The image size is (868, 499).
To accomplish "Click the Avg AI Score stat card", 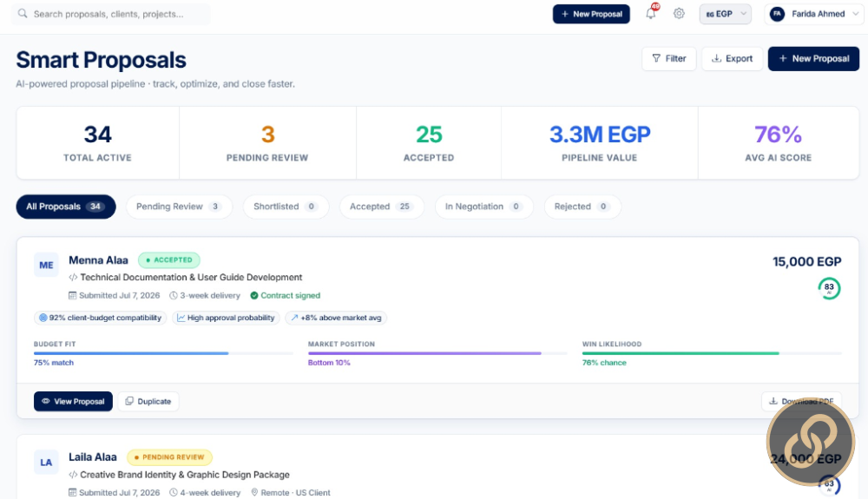I will 779,142.
